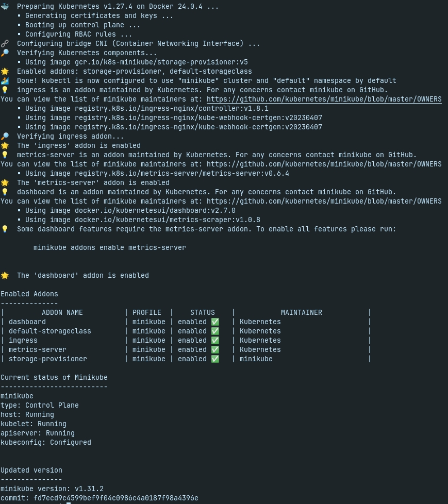Click the surfer icon beside Done! kubectl
448x504 pixels.
pos(5,81)
